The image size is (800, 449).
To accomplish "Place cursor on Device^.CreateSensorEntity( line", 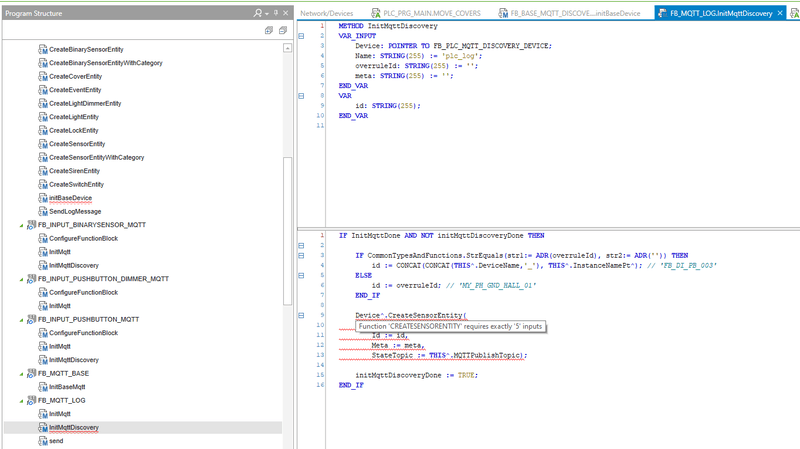I will (x=411, y=315).
